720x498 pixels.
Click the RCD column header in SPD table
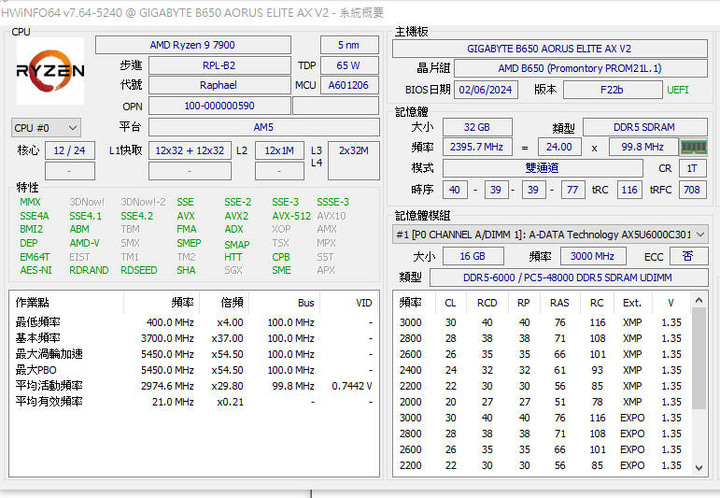487,303
